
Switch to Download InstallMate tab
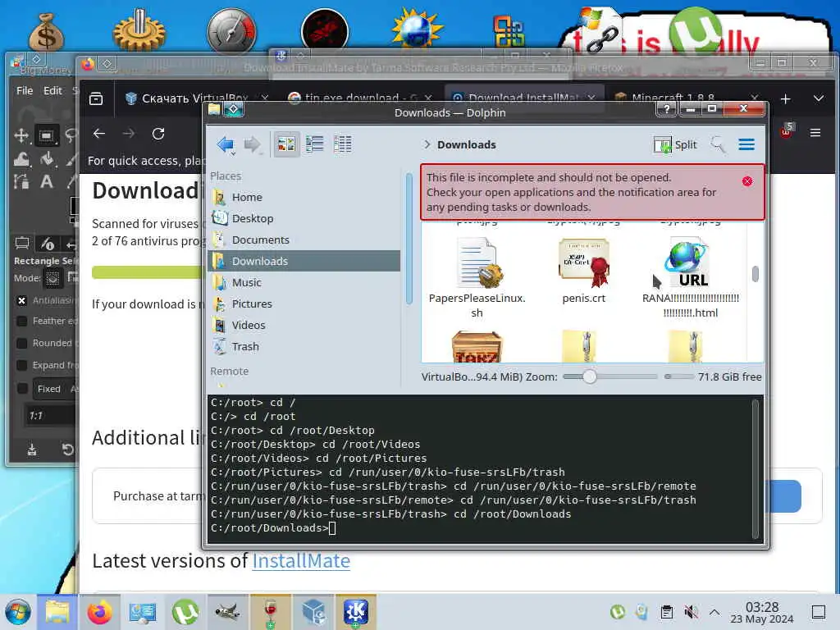coord(524,98)
